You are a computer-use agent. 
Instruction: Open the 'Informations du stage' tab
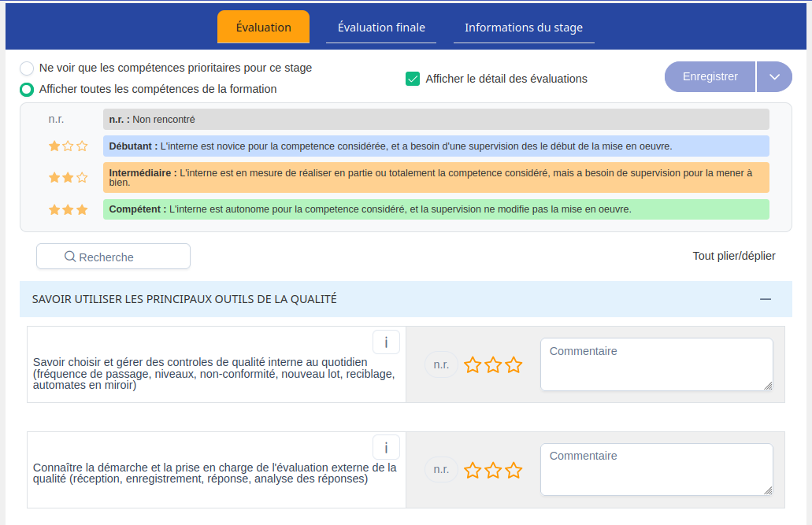(x=524, y=28)
